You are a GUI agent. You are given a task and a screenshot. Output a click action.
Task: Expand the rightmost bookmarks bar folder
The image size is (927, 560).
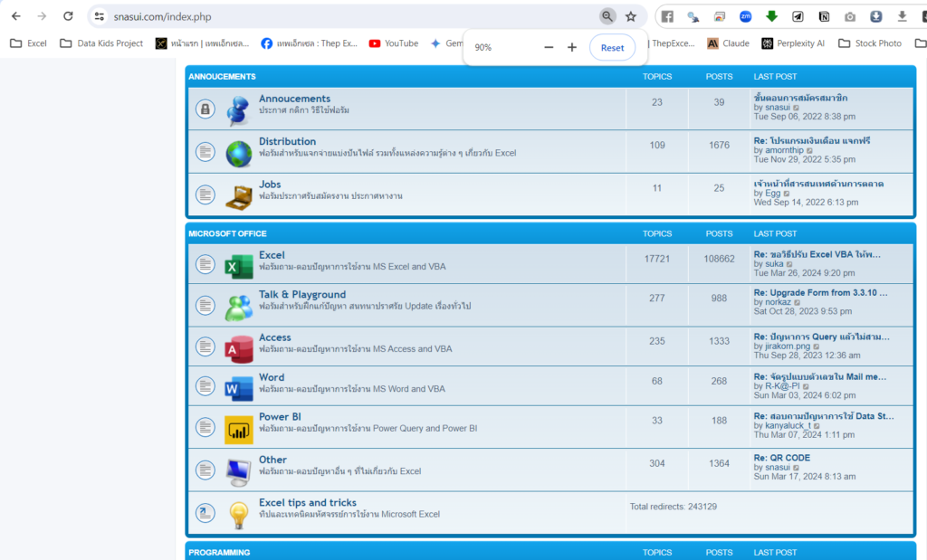coord(920,43)
